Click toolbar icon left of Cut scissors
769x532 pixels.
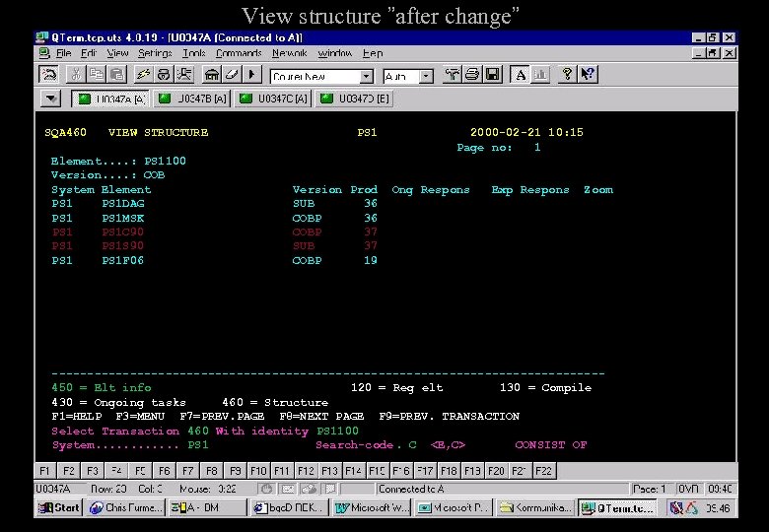[49, 75]
